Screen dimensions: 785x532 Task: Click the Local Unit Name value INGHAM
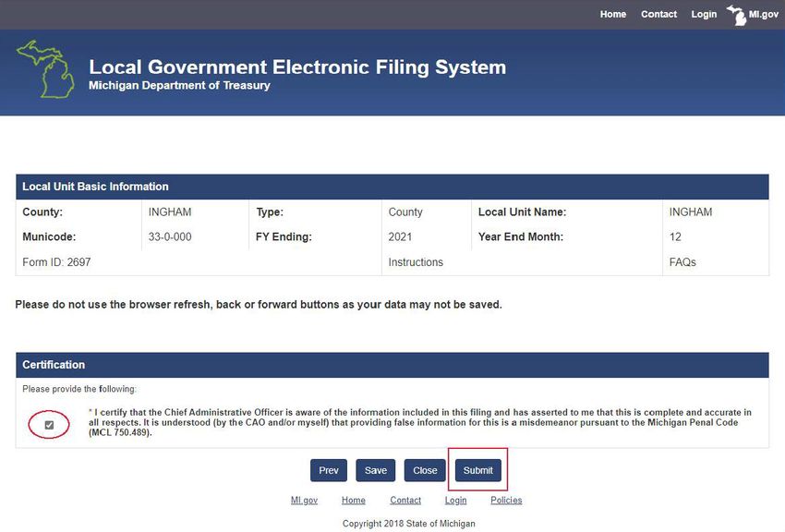tap(691, 212)
